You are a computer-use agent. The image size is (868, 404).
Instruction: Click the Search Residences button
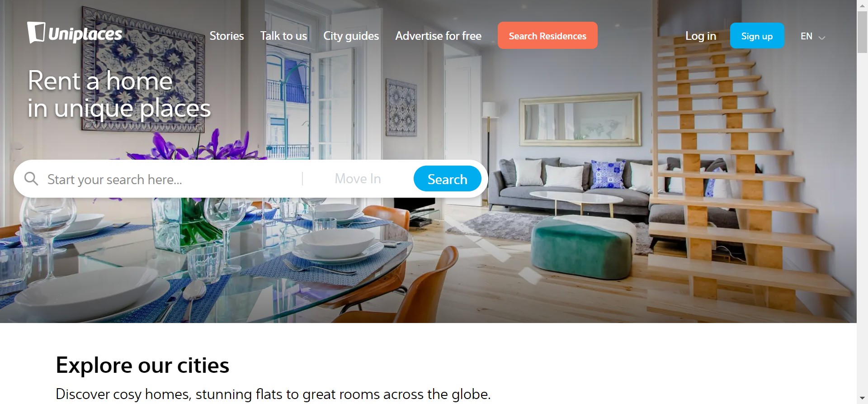pyautogui.click(x=547, y=36)
